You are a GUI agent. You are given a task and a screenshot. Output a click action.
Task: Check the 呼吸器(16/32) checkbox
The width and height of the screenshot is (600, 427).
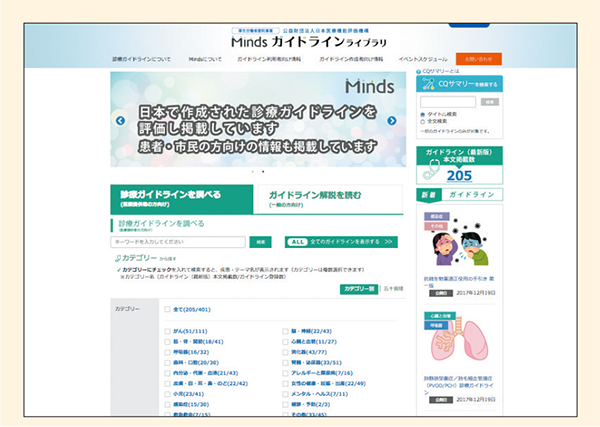pyautogui.click(x=167, y=352)
